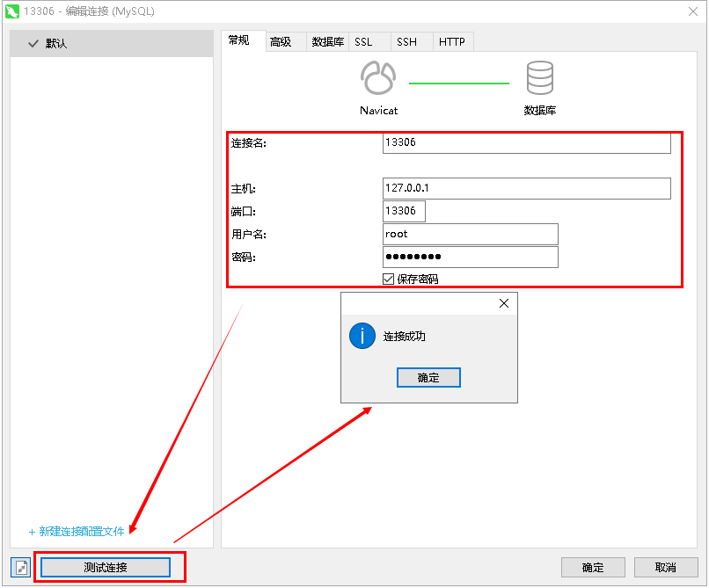Click the 数据库 label under cylinder icon

pyautogui.click(x=540, y=110)
